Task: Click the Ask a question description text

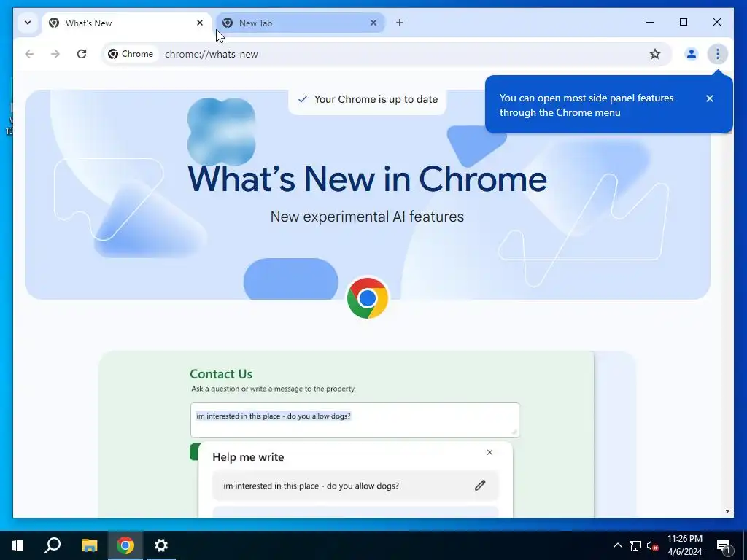Action: pos(274,389)
